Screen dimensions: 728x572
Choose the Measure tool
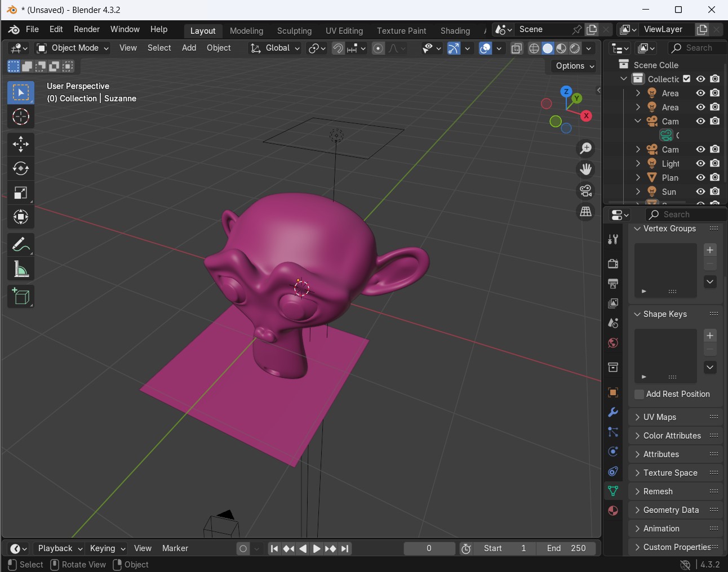tap(21, 269)
